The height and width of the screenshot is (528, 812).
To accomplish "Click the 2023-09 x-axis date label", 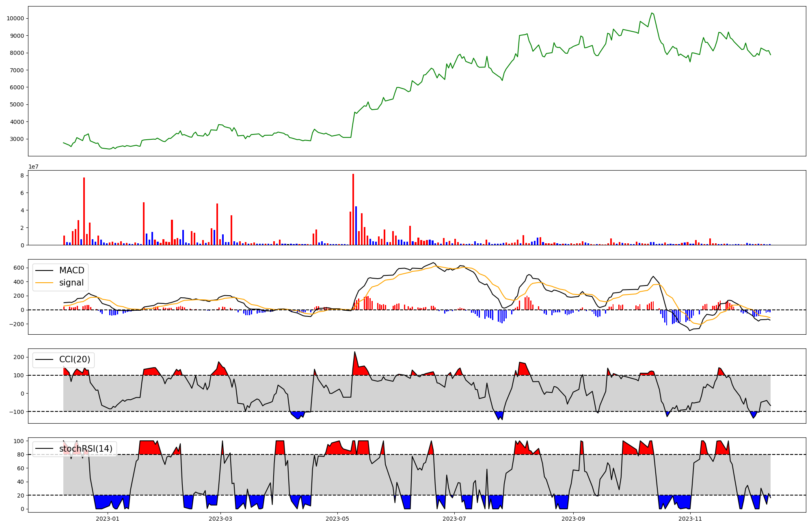I will click(573, 519).
